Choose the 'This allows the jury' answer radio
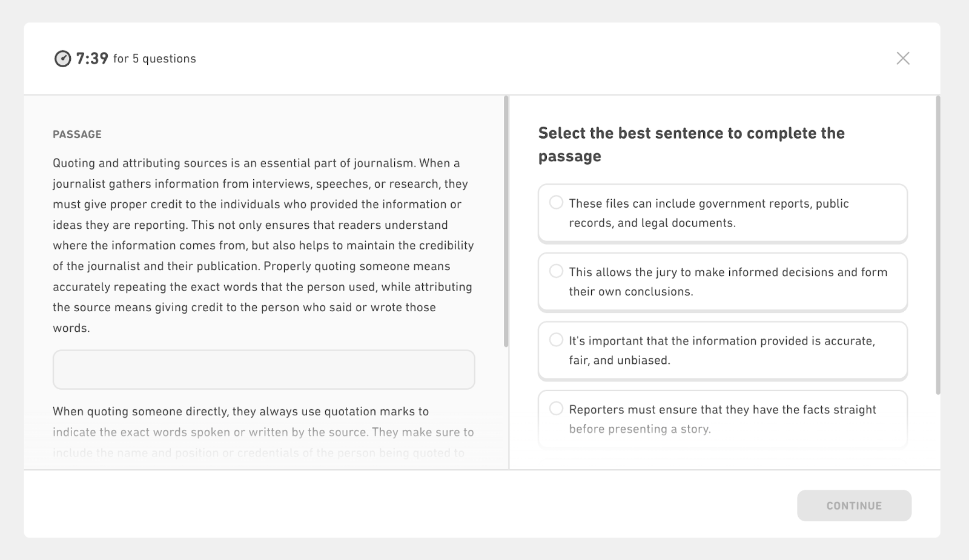 click(556, 271)
